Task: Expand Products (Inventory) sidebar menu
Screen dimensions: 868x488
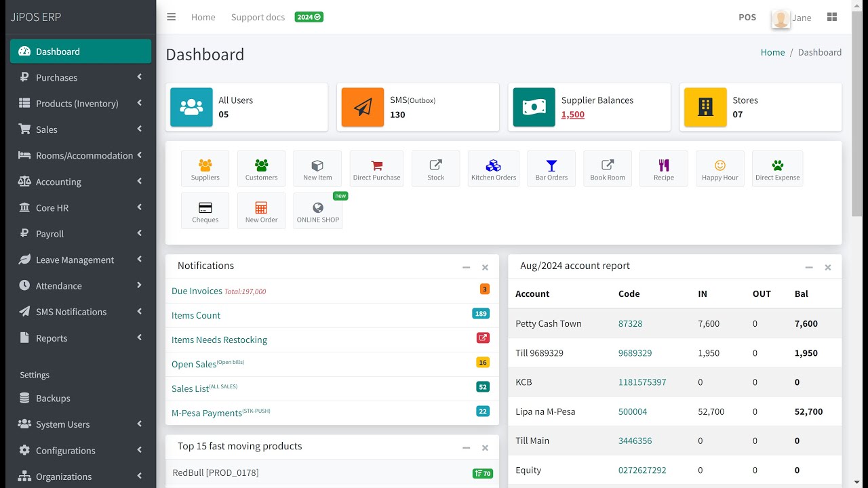Action: click(x=81, y=103)
